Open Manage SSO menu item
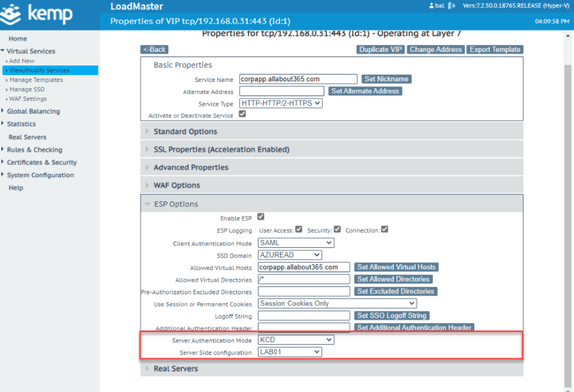 (x=27, y=89)
